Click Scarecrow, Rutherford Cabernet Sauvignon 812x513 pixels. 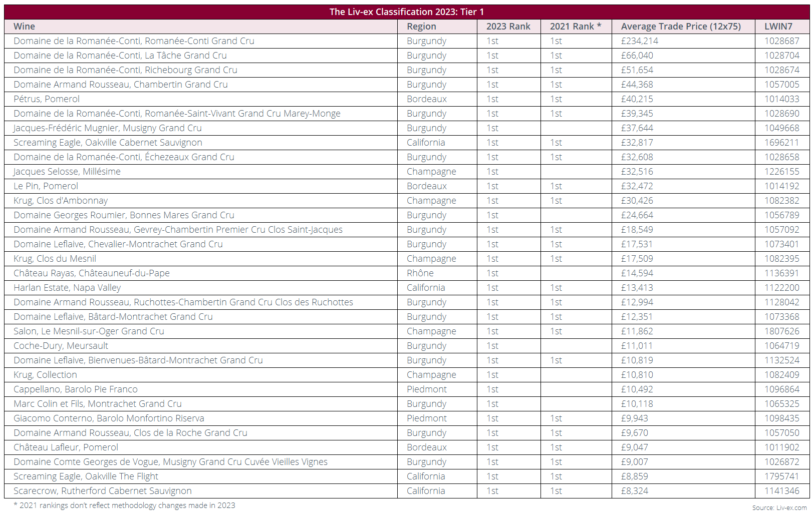[103, 491]
